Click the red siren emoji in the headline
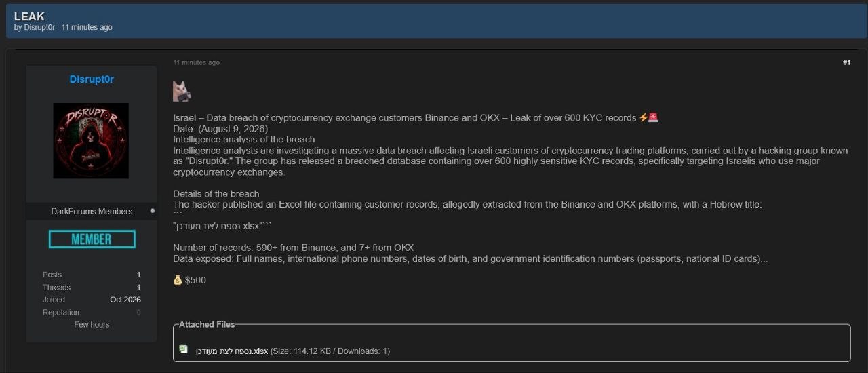This screenshot has height=373, width=868. pyautogui.click(x=653, y=117)
